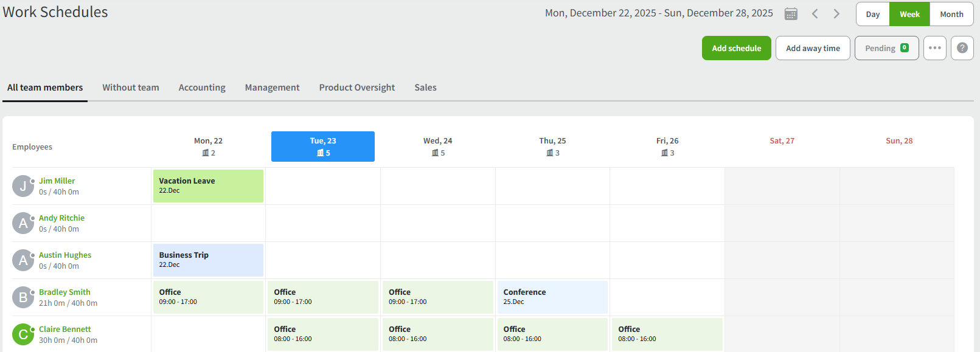Image resolution: width=980 pixels, height=352 pixels.
Task: Go to the previous week arrow
Action: (815, 14)
